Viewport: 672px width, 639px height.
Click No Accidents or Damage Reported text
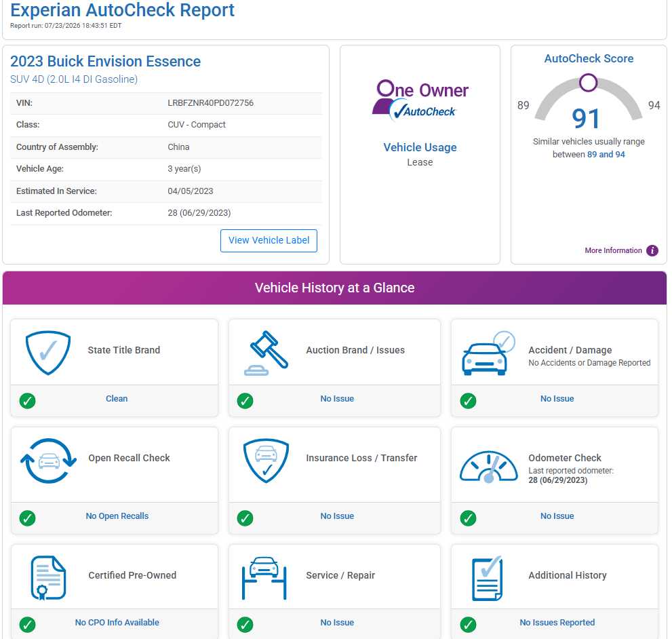[x=589, y=363]
